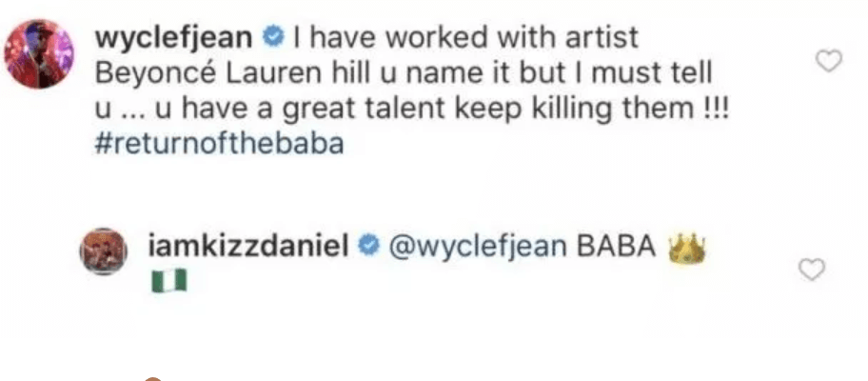The height and width of the screenshot is (381, 868).
Task: Select the crown emoji in the reply
Action: point(687,249)
